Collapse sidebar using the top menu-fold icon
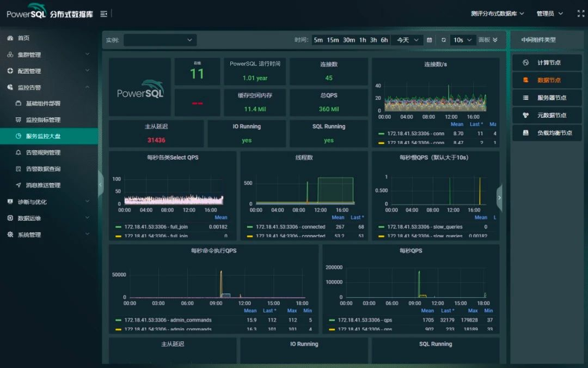Screen dimensions: 588x368 tap(104, 14)
